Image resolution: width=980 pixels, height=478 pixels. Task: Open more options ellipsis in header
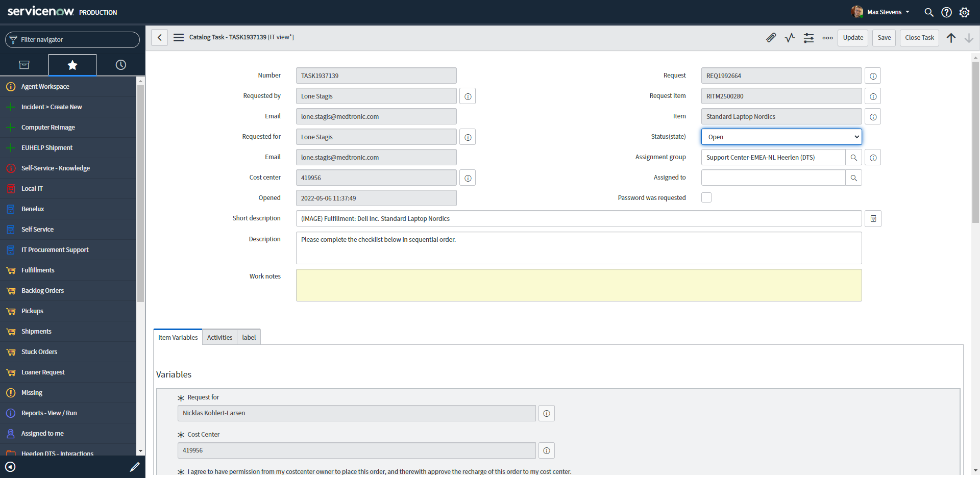pos(827,38)
